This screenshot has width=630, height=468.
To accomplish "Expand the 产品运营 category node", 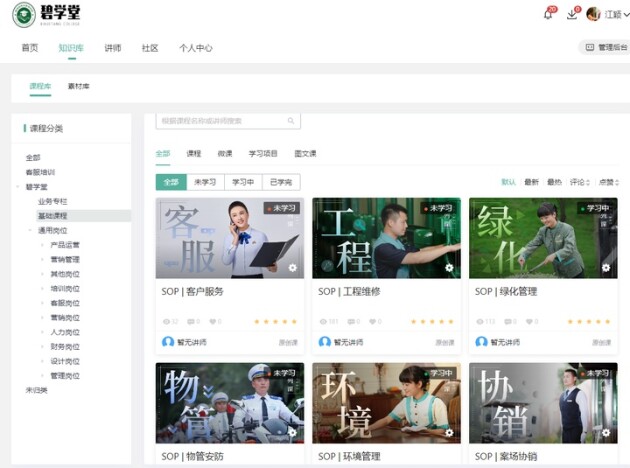I will [x=42, y=244].
